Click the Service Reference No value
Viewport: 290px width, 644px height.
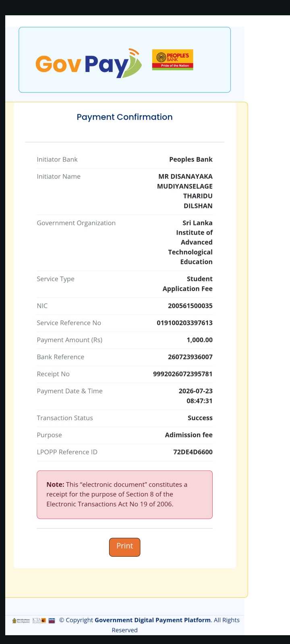[184, 323]
